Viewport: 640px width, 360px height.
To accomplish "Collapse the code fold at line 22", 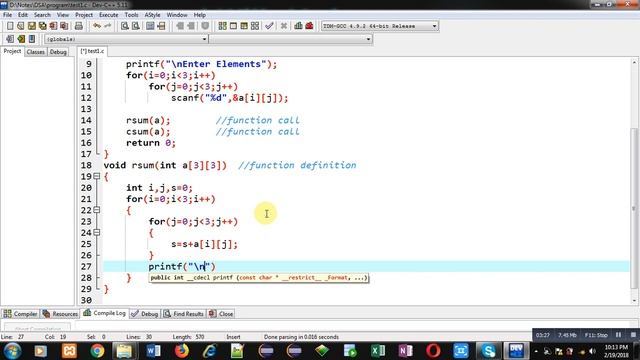I will pos(97,210).
